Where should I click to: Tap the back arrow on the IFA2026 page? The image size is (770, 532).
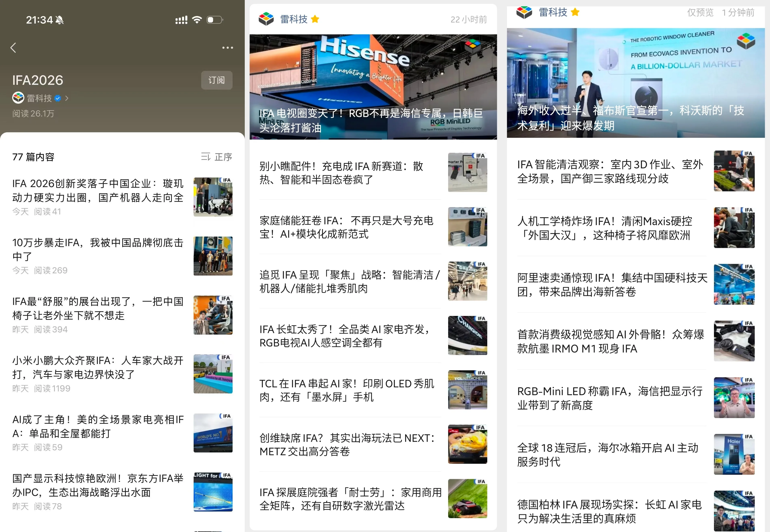tap(13, 48)
